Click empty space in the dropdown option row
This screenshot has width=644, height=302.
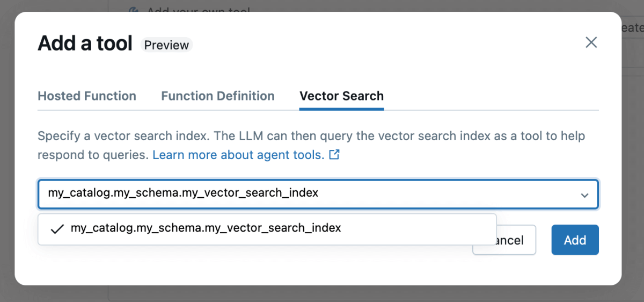[419, 229]
